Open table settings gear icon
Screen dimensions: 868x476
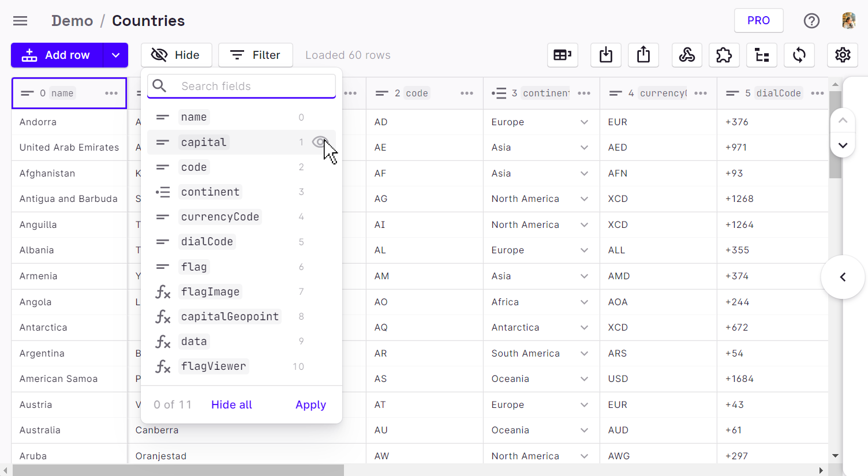point(843,55)
